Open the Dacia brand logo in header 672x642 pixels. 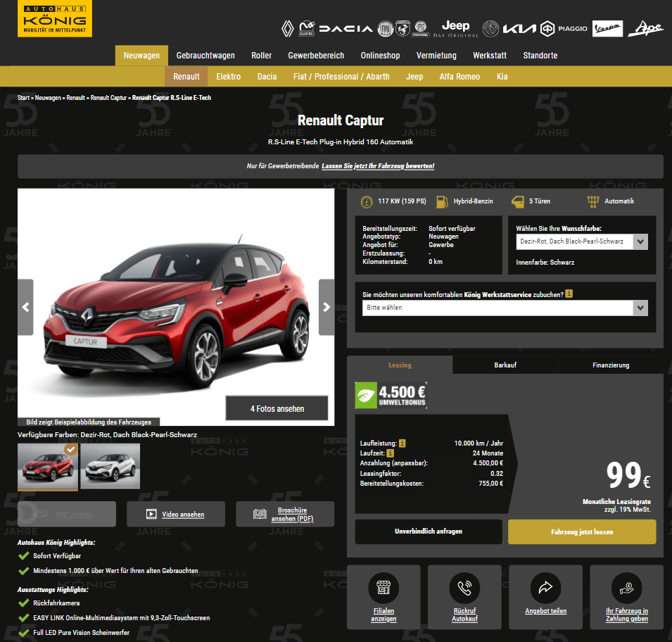click(346, 29)
